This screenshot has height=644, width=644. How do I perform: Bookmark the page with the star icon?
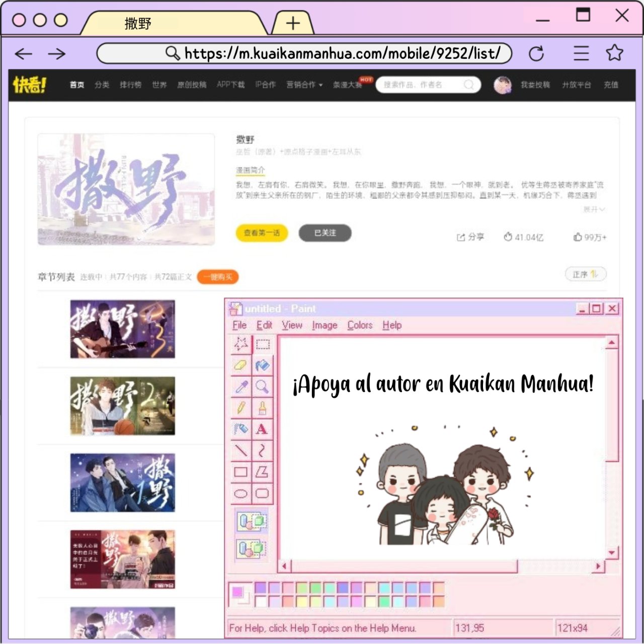coord(614,53)
